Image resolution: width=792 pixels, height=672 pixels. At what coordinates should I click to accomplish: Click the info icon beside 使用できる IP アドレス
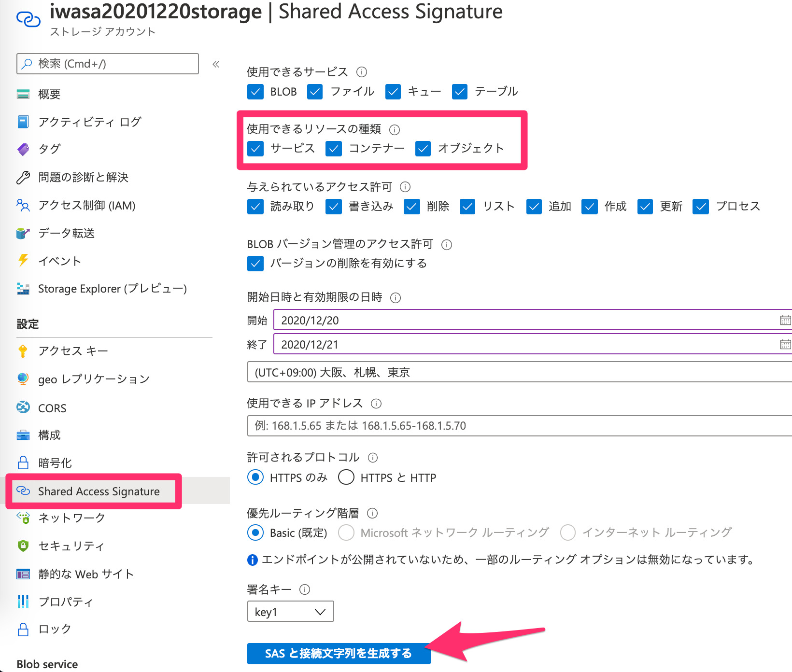(376, 404)
